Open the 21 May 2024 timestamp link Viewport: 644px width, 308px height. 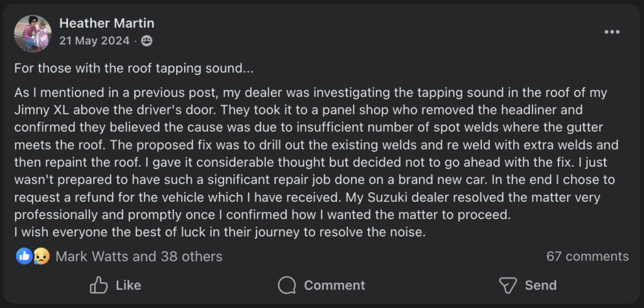[x=94, y=41]
